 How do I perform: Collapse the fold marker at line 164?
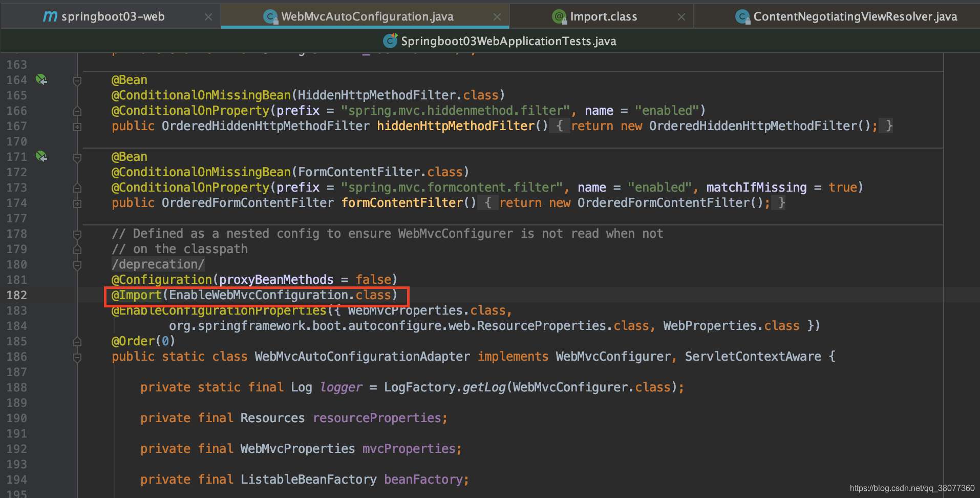77,81
